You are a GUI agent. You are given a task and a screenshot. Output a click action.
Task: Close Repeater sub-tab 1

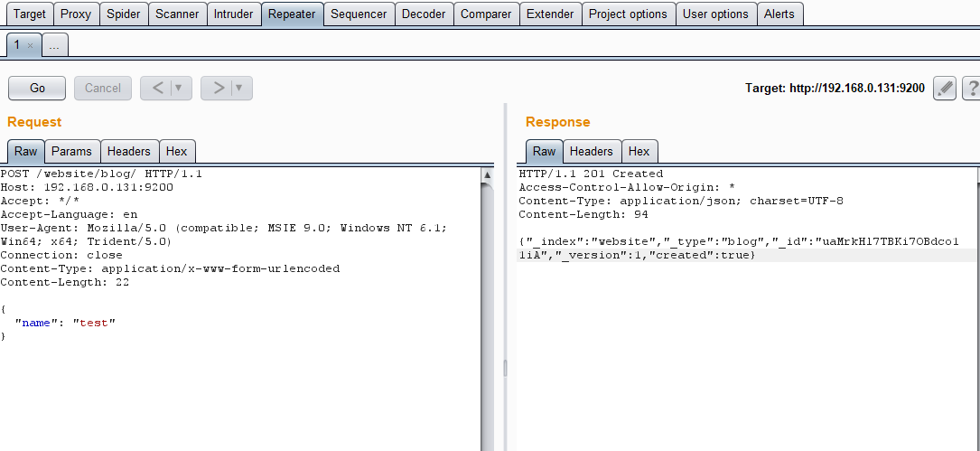point(30,46)
